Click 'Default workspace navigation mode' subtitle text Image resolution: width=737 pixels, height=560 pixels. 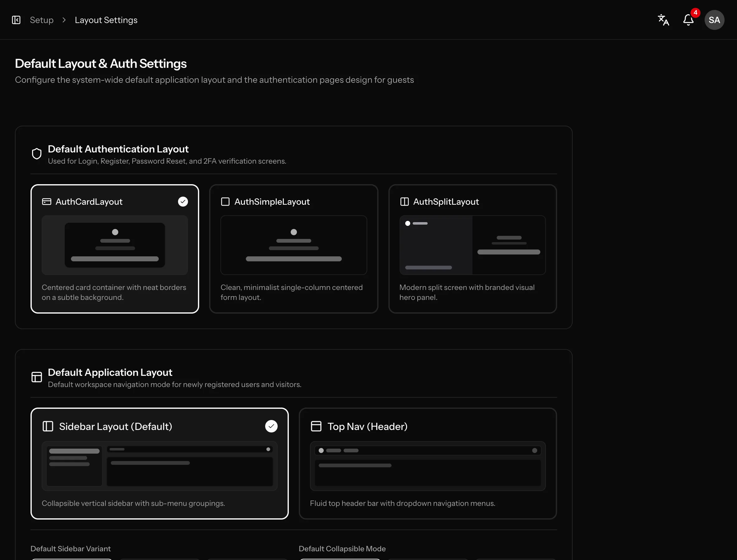(174, 384)
